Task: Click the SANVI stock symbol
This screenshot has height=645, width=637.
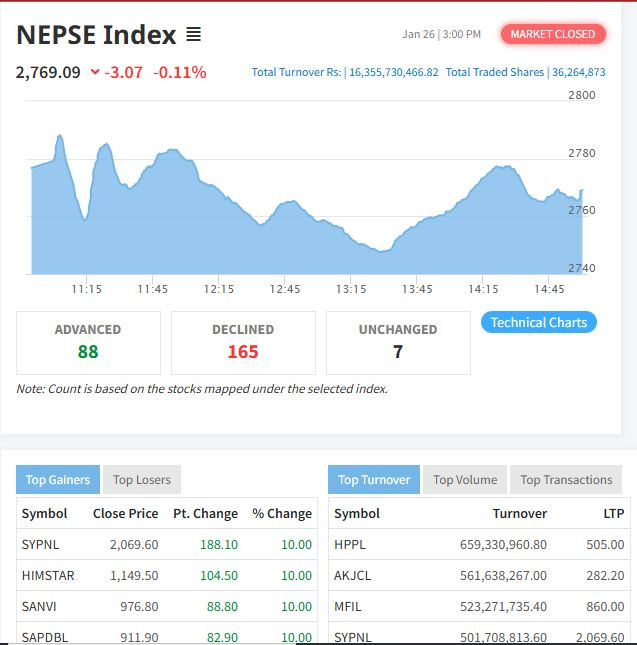Action: point(38,606)
